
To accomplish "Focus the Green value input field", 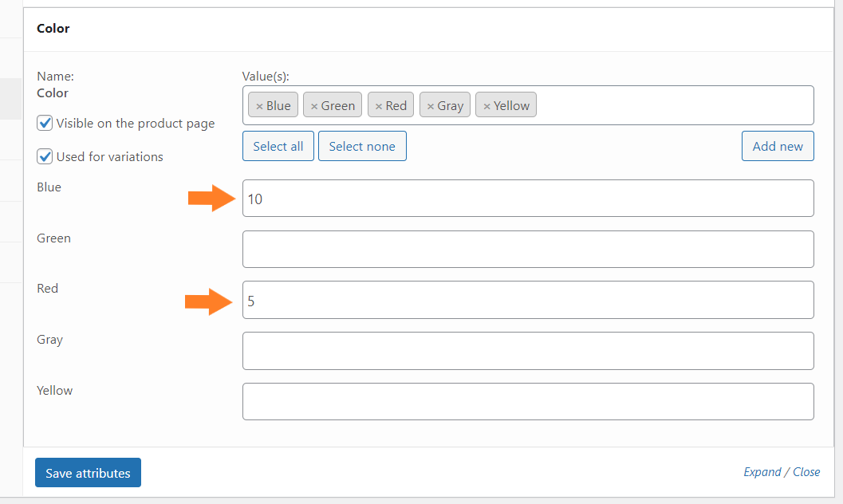I will pyautogui.click(x=528, y=250).
